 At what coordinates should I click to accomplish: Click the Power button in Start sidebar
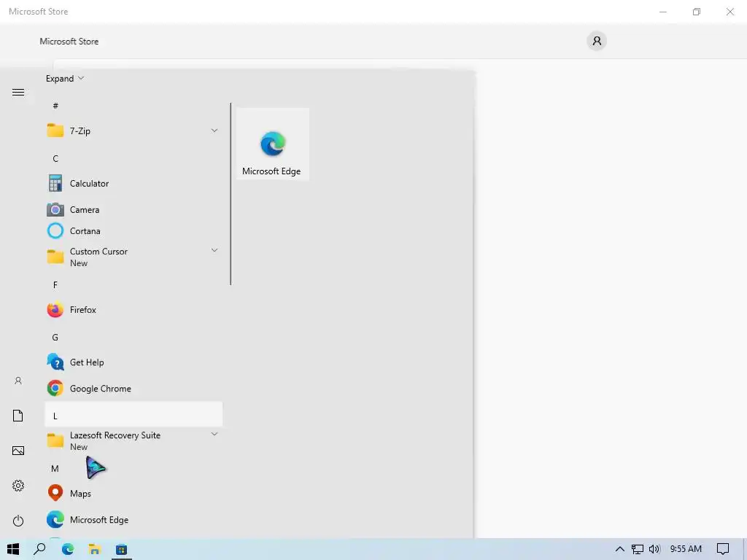coord(18,521)
